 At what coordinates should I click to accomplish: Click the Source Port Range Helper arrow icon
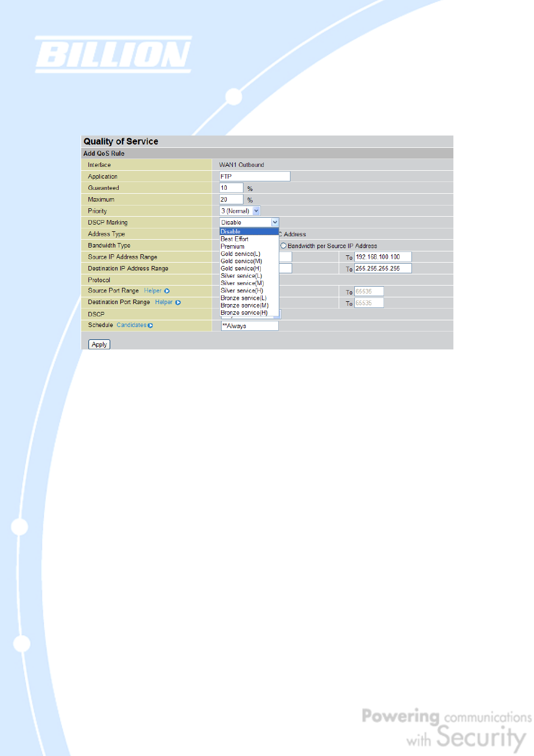click(x=167, y=291)
